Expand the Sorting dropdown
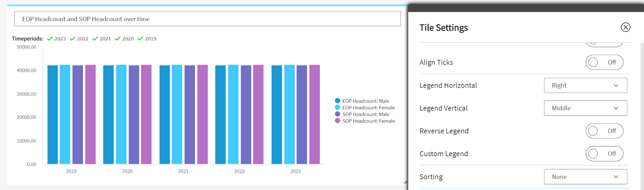Screen dimensions: 644x190 point(585,177)
